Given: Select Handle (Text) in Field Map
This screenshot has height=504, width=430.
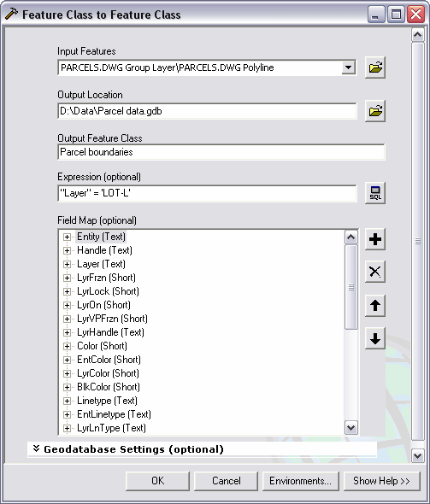Looking at the screenshot, I should [x=104, y=250].
